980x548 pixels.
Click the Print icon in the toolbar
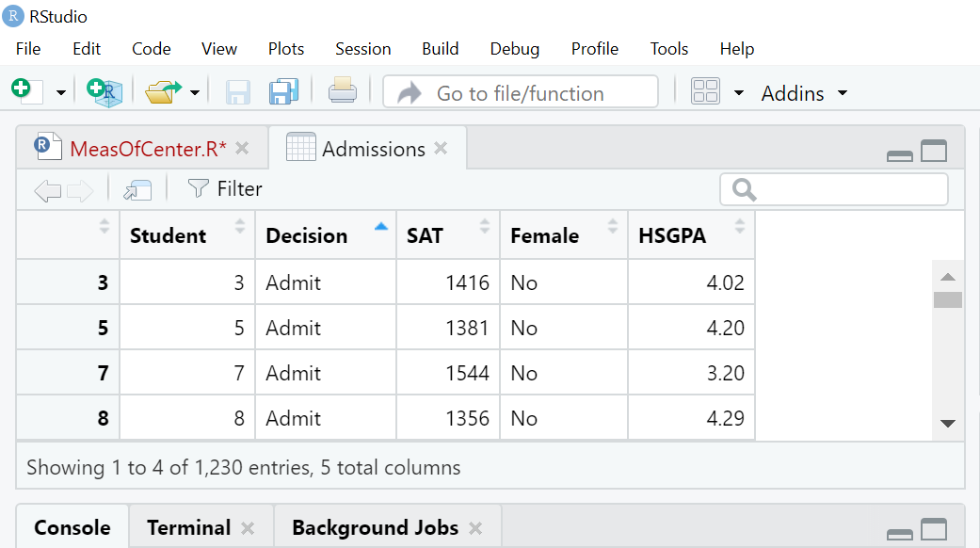[x=342, y=91]
